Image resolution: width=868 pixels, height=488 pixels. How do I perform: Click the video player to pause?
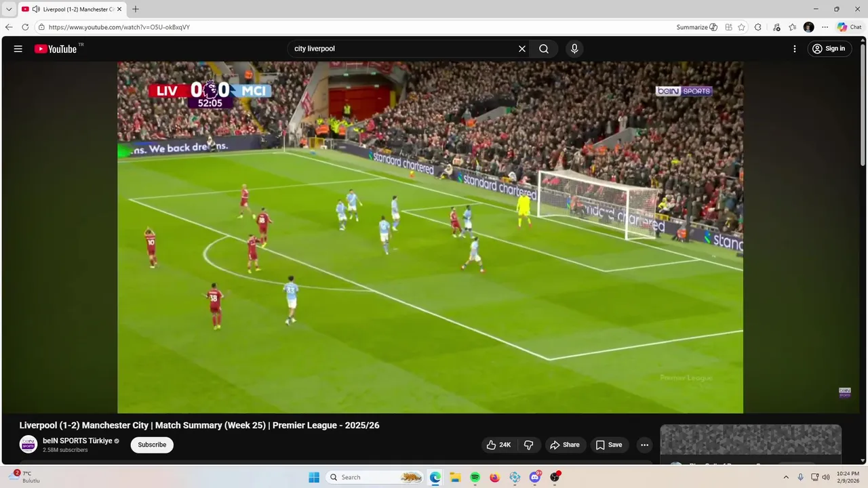pyautogui.click(x=430, y=237)
